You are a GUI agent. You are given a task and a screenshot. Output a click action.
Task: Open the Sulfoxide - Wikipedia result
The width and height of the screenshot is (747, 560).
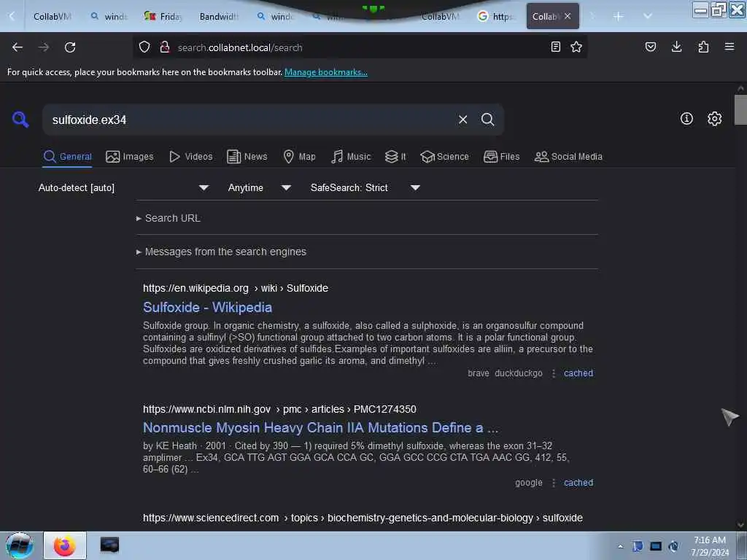(207, 307)
